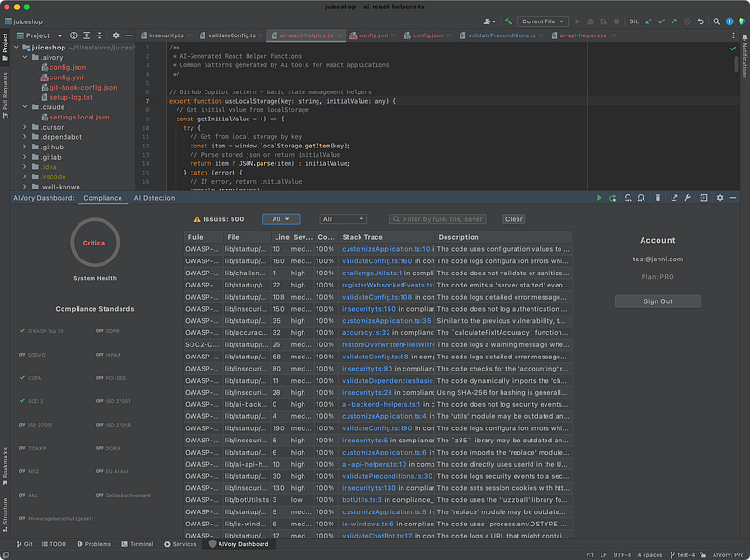The image size is (750, 560).
Task: Click the Sign Out button
Action: 658,301
